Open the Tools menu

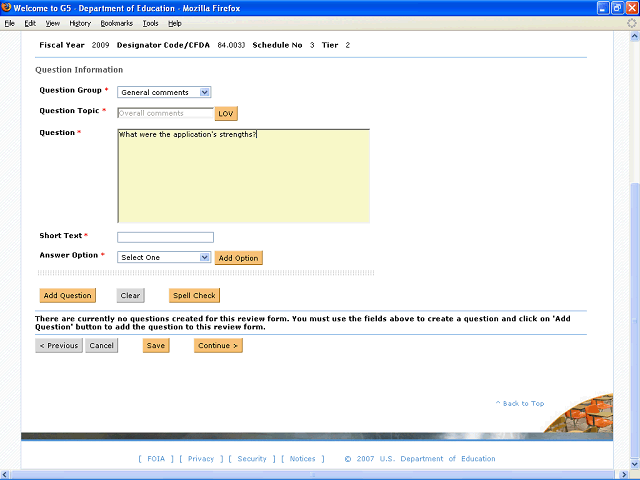click(150, 24)
